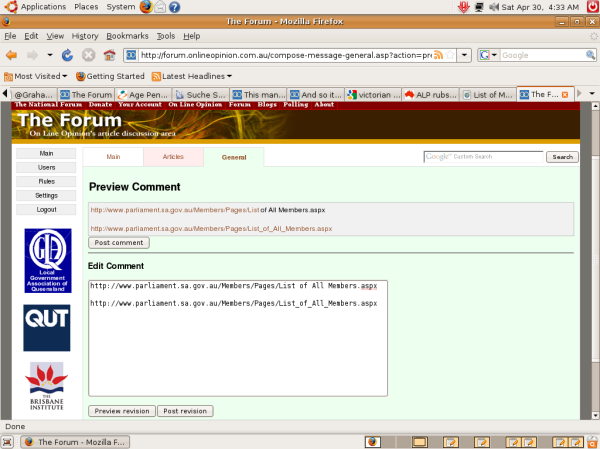Open the Getting Started bookmark

click(110, 76)
